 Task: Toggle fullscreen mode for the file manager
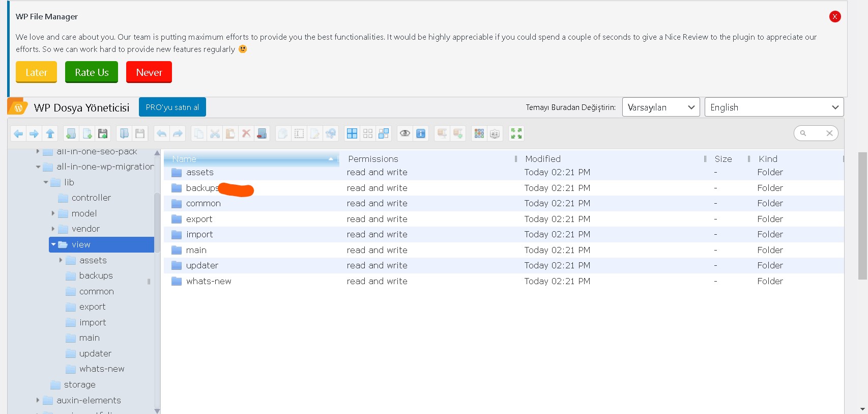516,134
